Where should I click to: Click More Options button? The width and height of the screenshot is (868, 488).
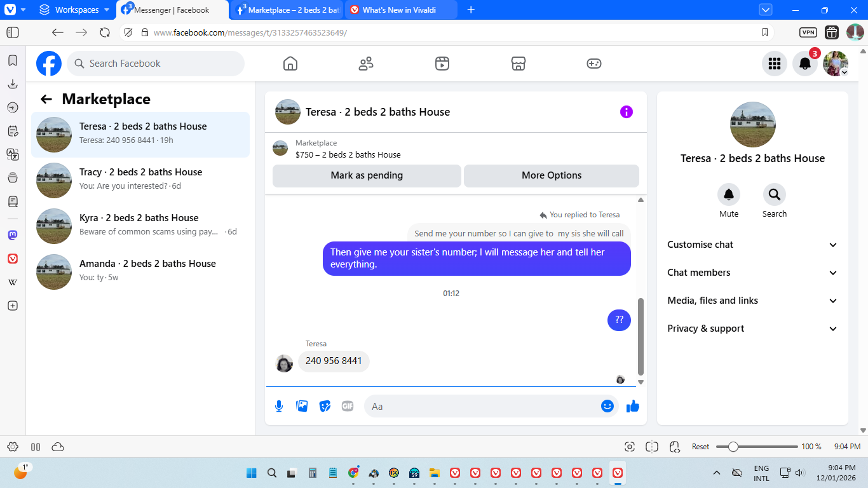click(x=552, y=175)
